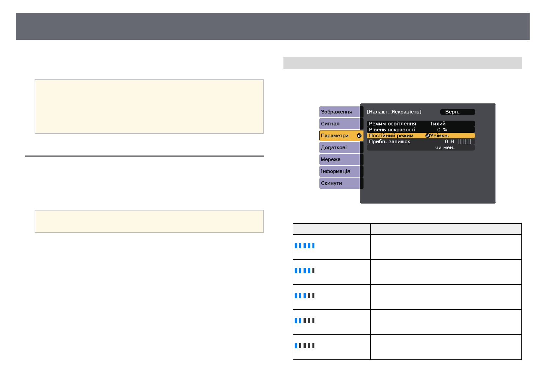
Task: Click the indicator with four blue bars
Action: (305, 270)
